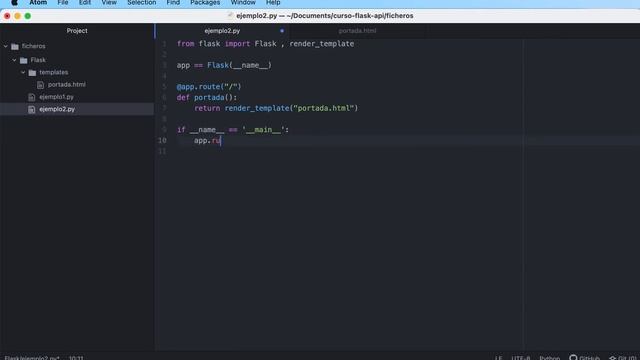Click the unsaved-changes dot on the ejemplo2.py tab
This screenshot has height=360, width=640.
(x=282, y=31)
